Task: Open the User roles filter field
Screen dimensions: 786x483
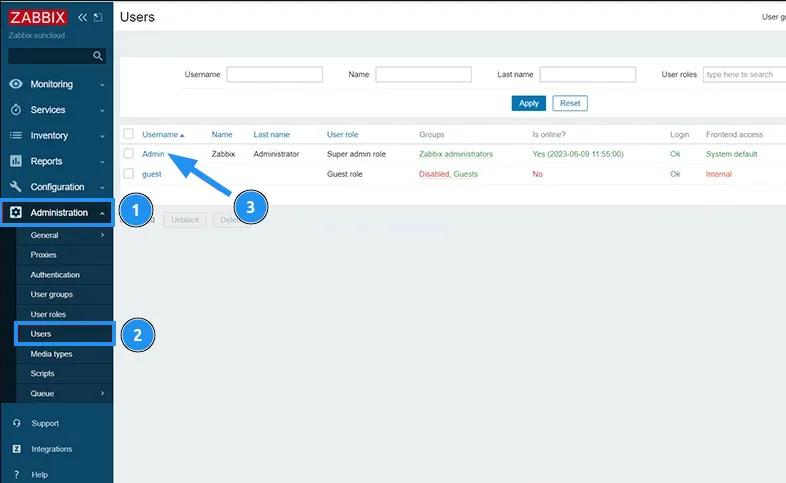Action: coord(744,74)
